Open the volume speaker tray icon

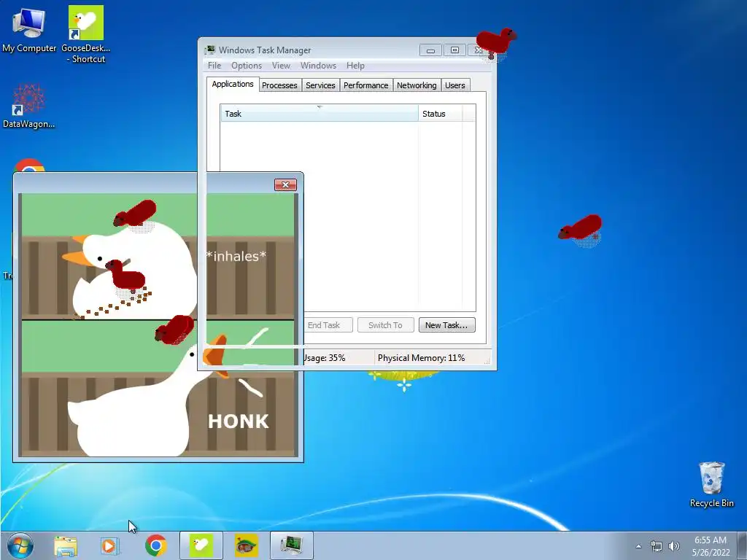[673, 546]
